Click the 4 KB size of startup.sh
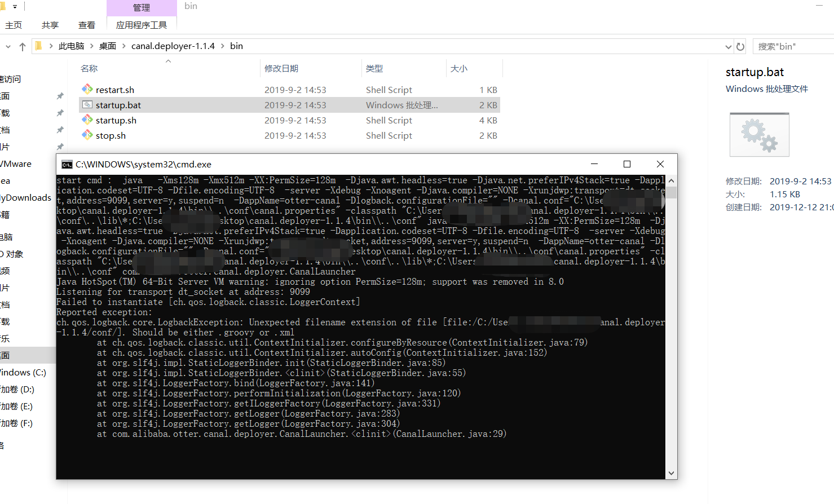This screenshot has height=504, width=834. pyautogui.click(x=488, y=120)
